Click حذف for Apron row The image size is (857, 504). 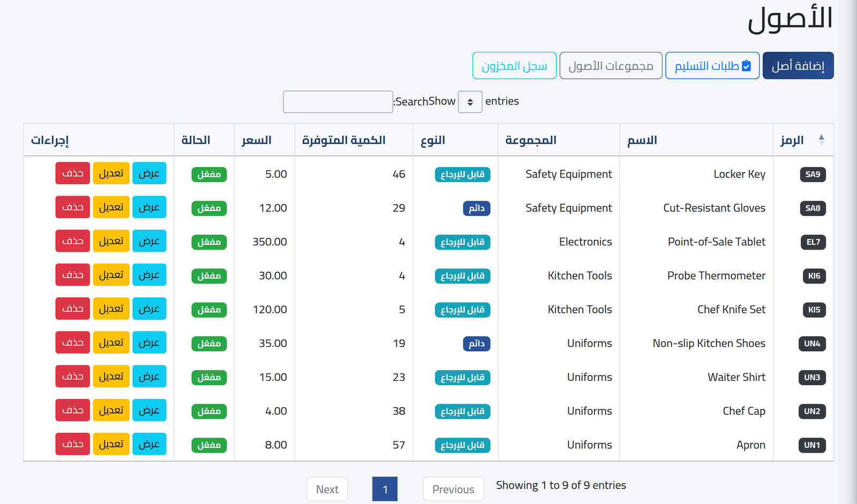click(73, 444)
